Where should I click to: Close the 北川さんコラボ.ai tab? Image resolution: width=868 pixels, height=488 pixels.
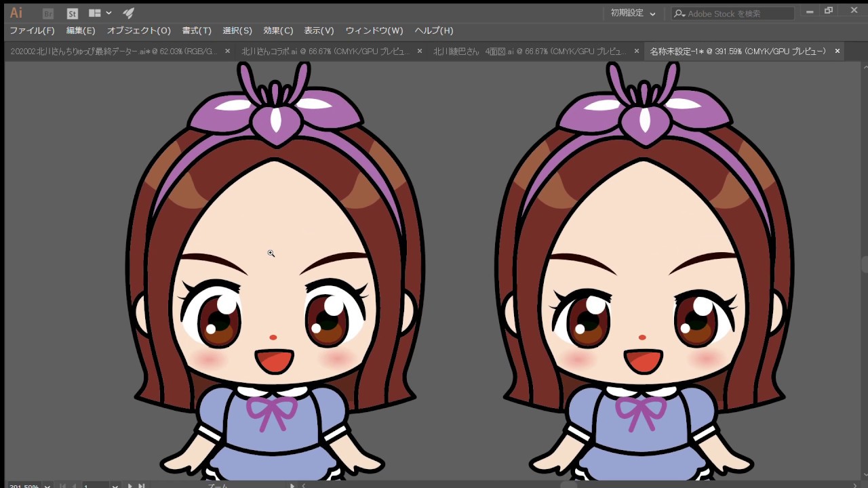420,51
